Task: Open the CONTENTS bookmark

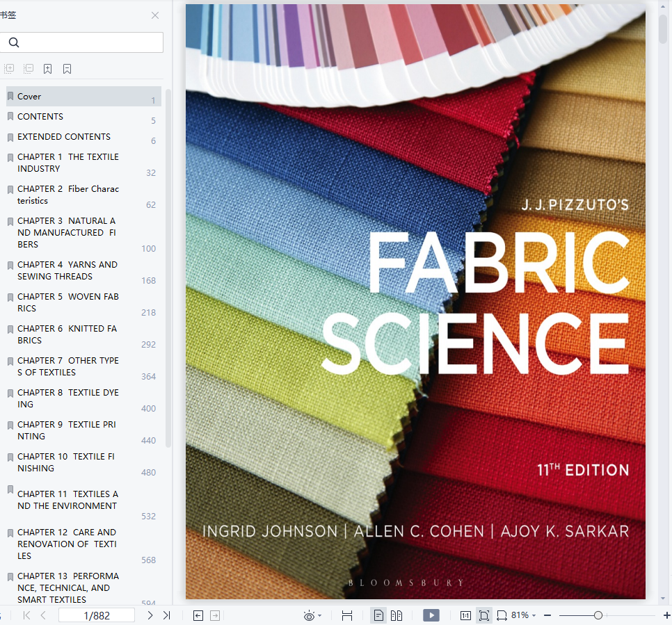Action: pyautogui.click(x=83, y=117)
